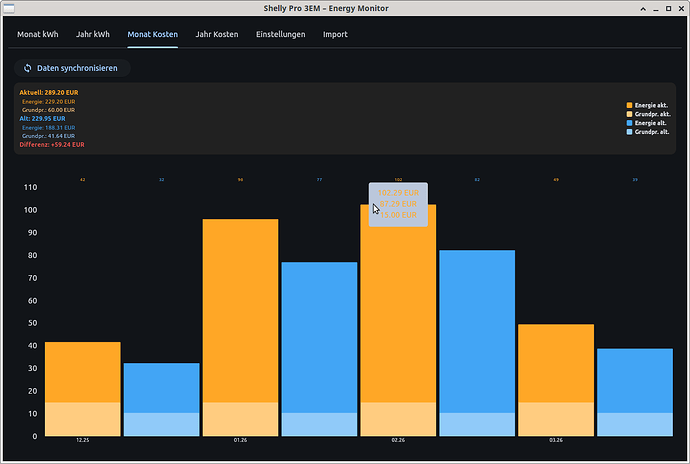Click the blue bar topped with value 82

click(x=477, y=331)
